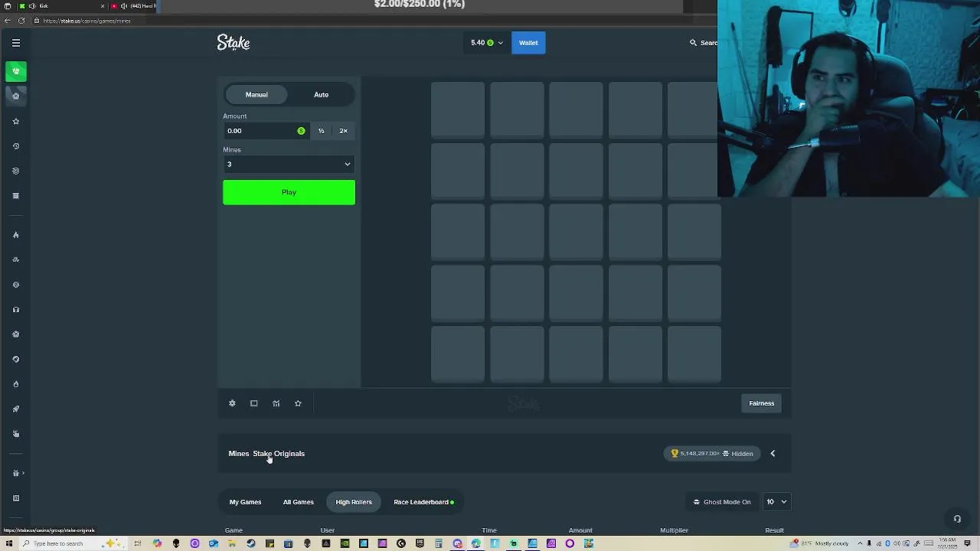Viewport: 980px width, 551px height.
Task: Open the Mines count dropdown
Action: (289, 165)
